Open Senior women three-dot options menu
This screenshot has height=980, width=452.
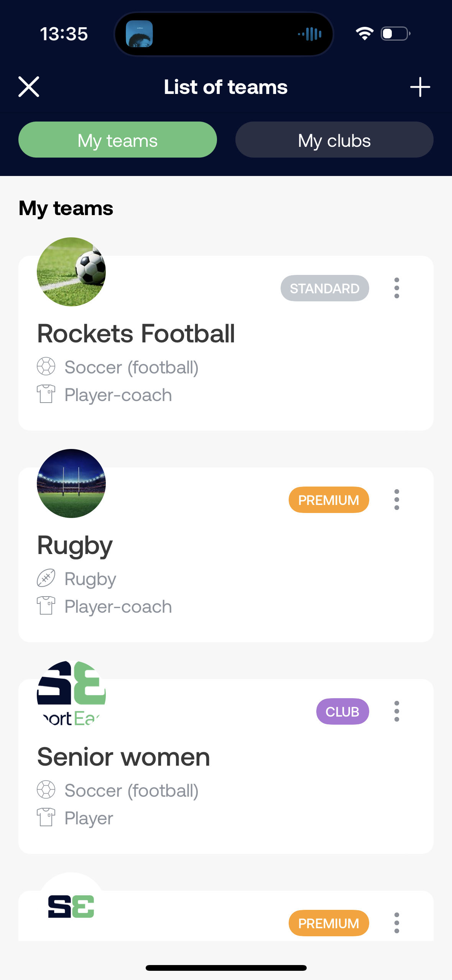397,711
